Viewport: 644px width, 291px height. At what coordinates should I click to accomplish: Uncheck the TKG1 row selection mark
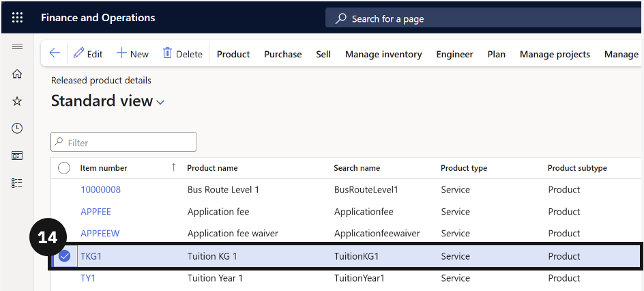pyautogui.click(x=64, y=256)
